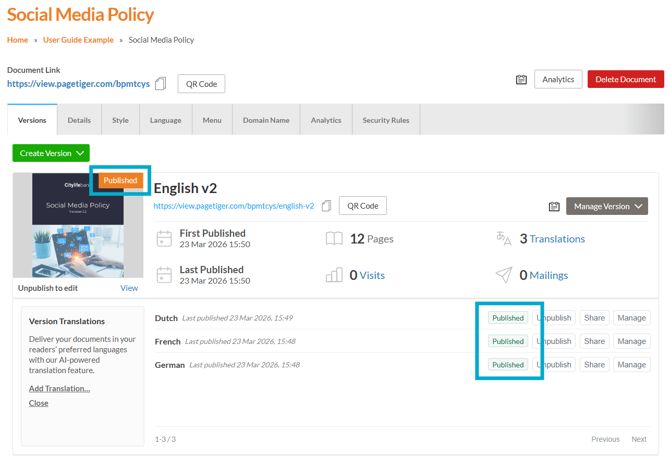The width and height of the screenshot is (670, 460).
Task: Share the Dutch translation
Action: point(594,318)
